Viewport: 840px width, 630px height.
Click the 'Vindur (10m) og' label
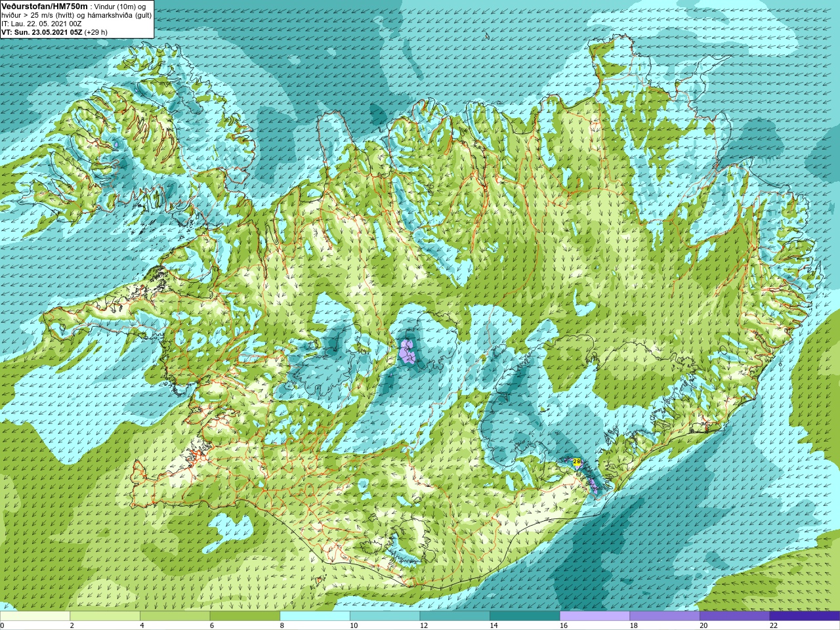coord(121,7)
